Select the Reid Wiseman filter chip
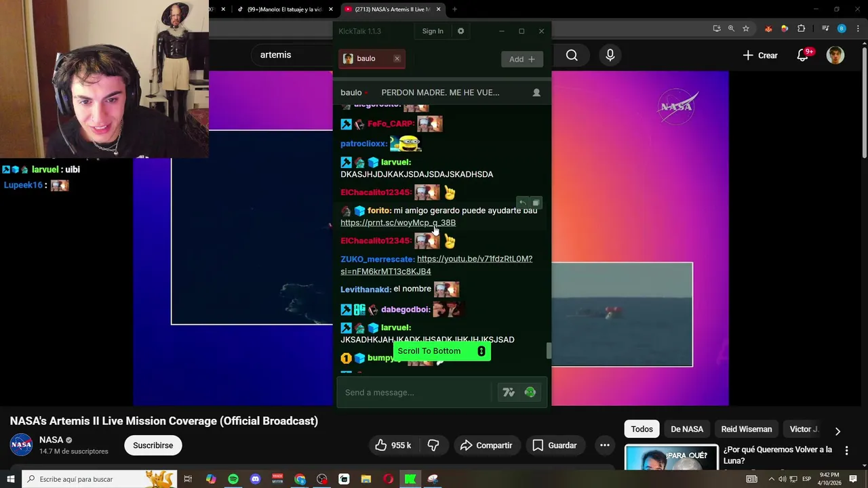The image size is (868, 488). point(747,429)
